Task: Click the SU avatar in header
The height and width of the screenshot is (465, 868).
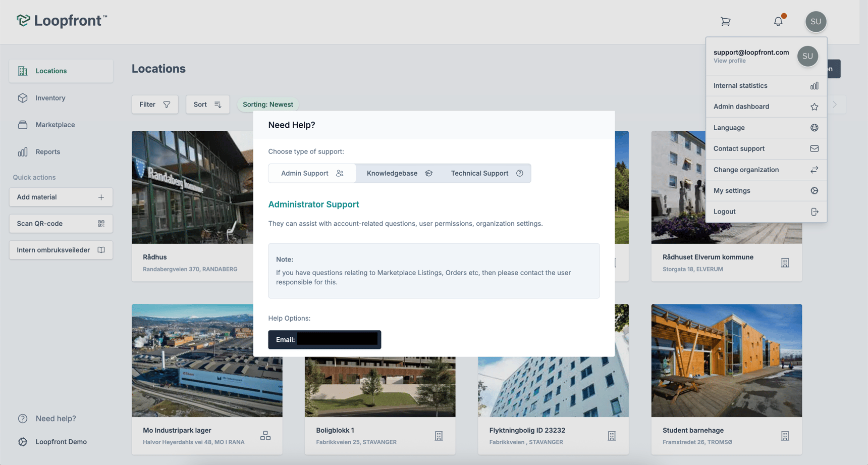Action: (x=816, y=21)
